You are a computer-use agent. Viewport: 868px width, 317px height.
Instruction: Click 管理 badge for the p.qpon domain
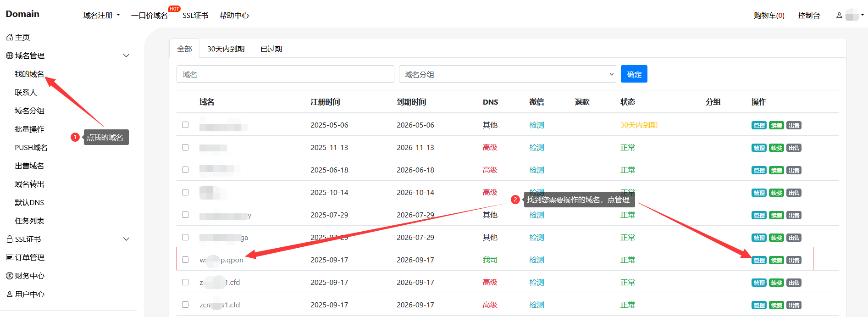(x=758, y=261)
